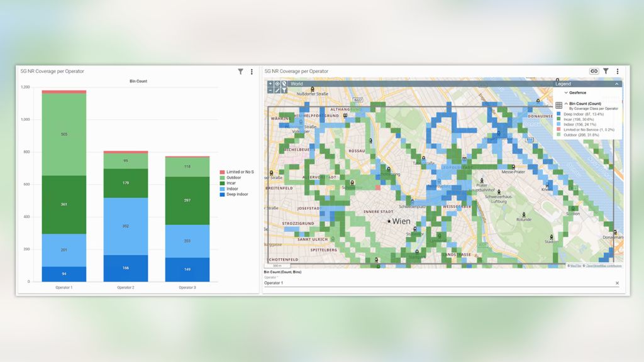This screenshot has height=362, width=644.
Task: Click the Outdoor (206, 31.8%) legend entry
Action: (x=581, y=134)
